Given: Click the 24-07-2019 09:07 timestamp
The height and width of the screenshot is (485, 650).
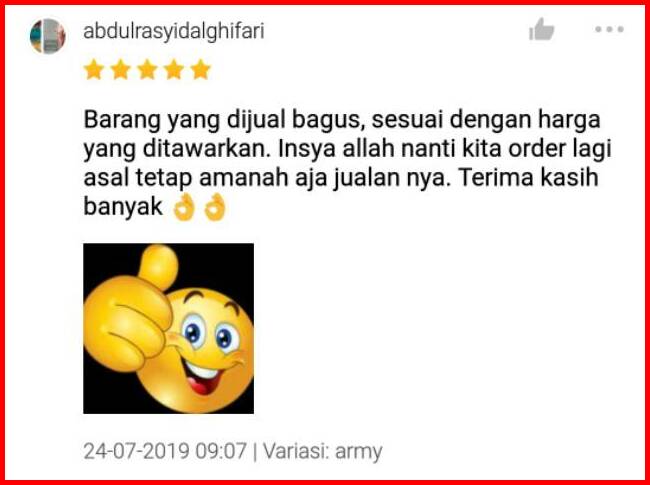Looking at the screenshot, I should pos(165,451).
